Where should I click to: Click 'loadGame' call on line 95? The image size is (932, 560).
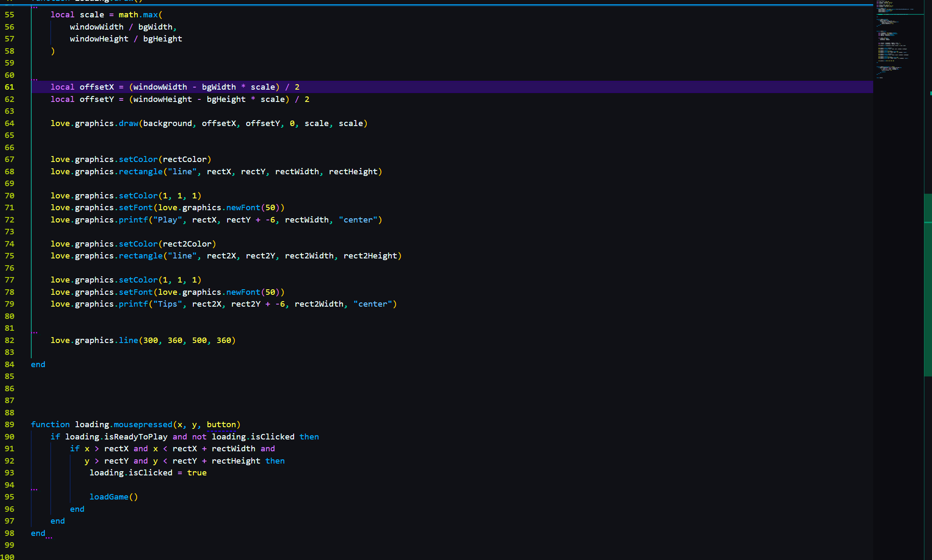tap(109, 497)
